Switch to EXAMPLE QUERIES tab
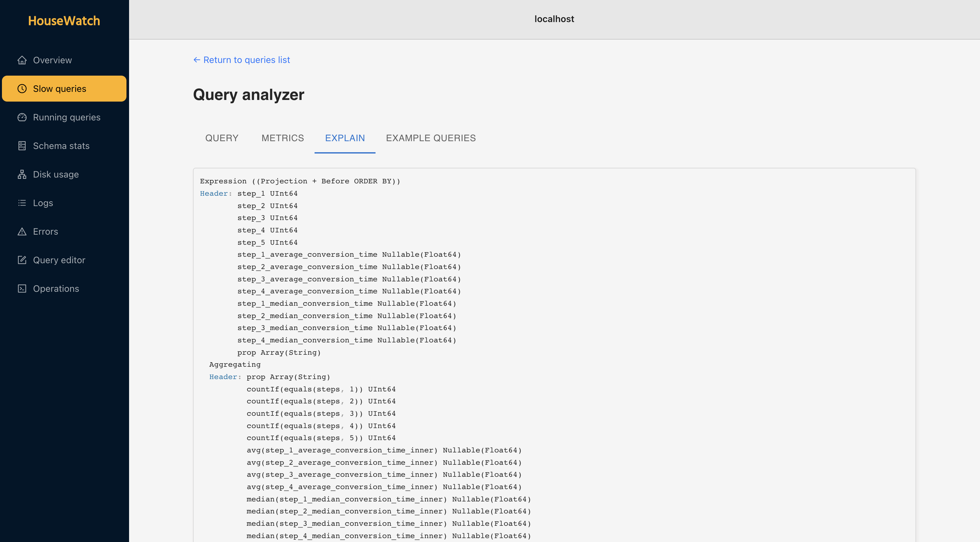The width and height of the screenshot is (980, 542). pyautogui.click(x=431, y=138)
